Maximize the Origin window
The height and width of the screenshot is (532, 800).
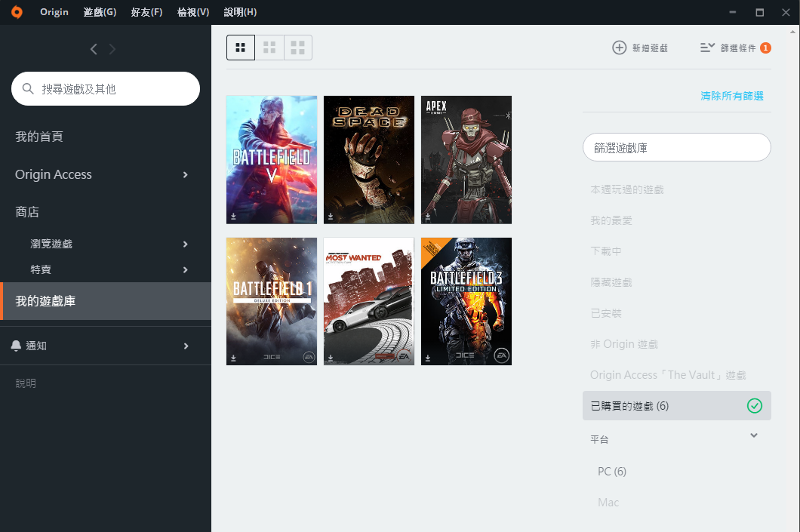tap(760, 12)
